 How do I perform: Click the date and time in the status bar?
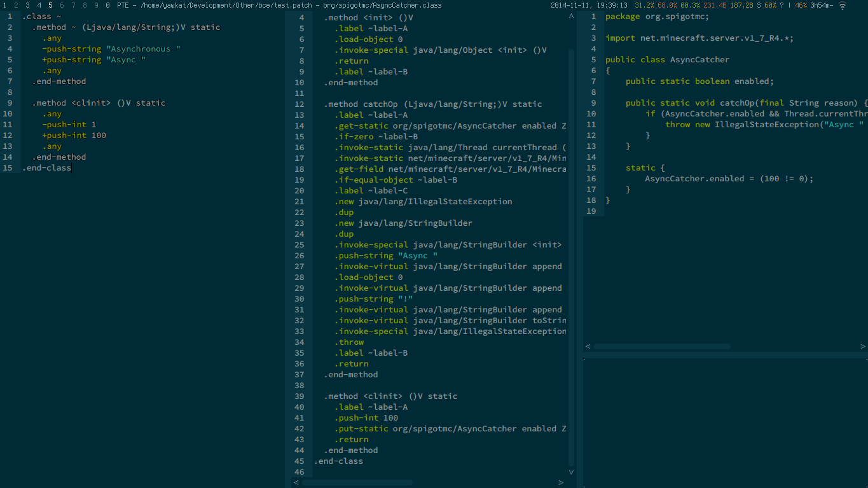[589, 5]
